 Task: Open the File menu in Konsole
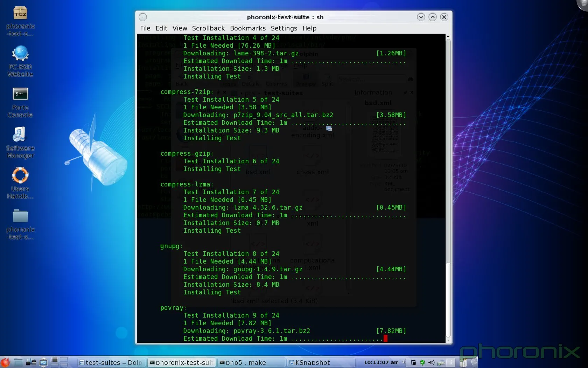(x=145, y=28)
